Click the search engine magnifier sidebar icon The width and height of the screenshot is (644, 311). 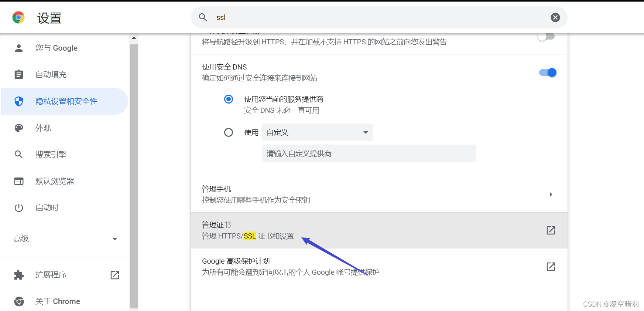[18, 155]
